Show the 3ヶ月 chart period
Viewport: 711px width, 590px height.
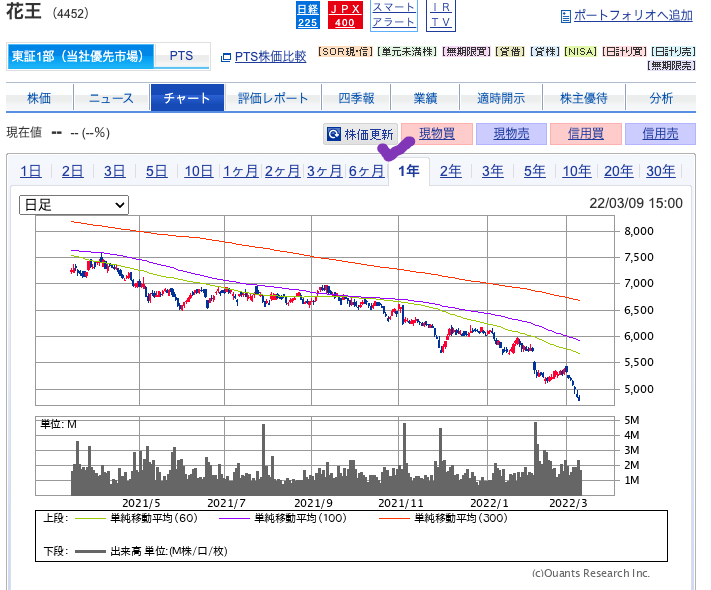325,171
